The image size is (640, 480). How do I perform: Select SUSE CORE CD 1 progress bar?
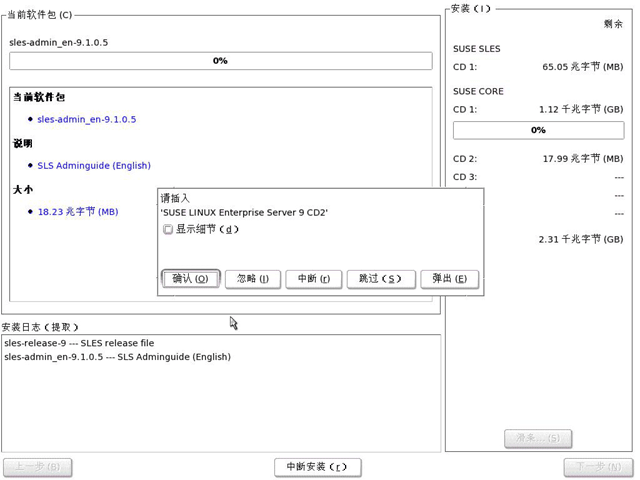(x=538, y=130)
